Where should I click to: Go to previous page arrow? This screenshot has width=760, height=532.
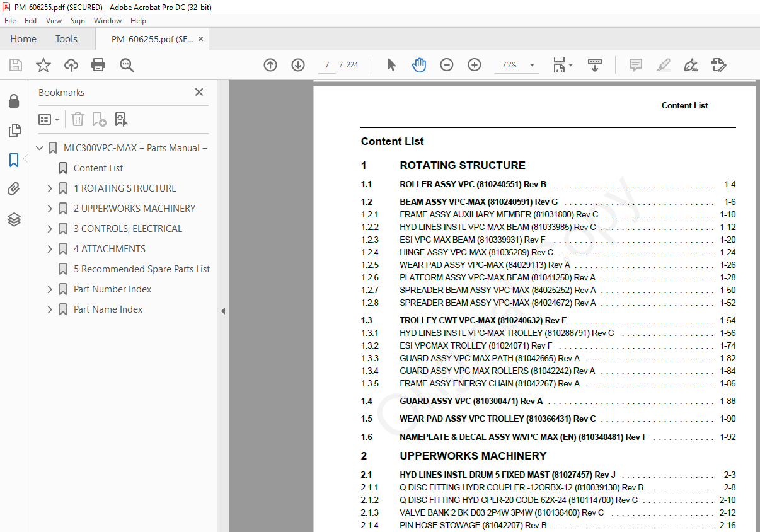(x=270, y=65)
